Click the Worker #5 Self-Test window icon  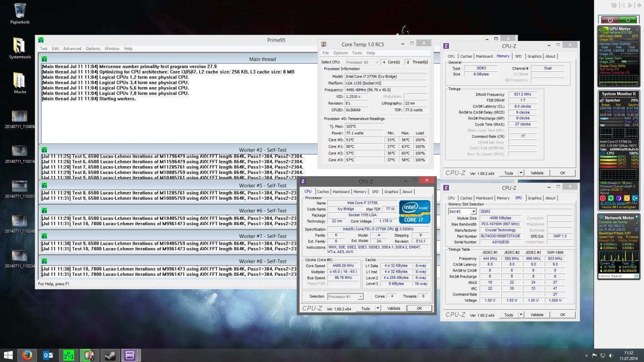(44, 185)
